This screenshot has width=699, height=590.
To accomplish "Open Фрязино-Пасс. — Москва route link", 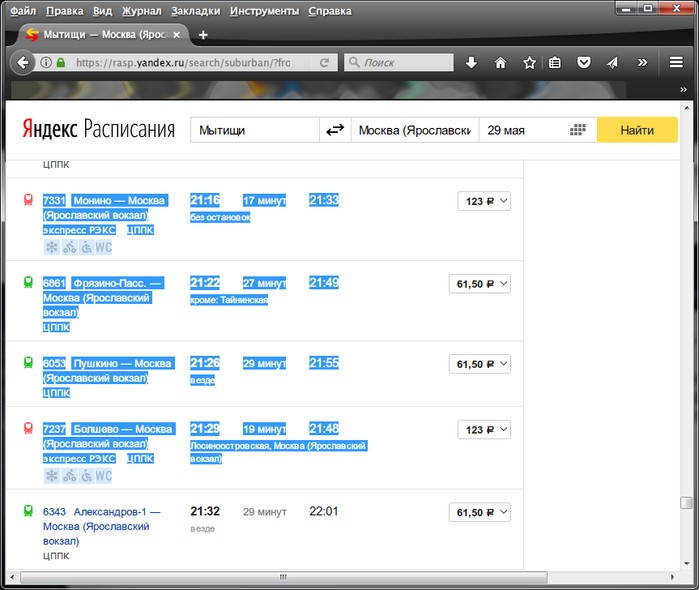I will [x=105, y=298].
